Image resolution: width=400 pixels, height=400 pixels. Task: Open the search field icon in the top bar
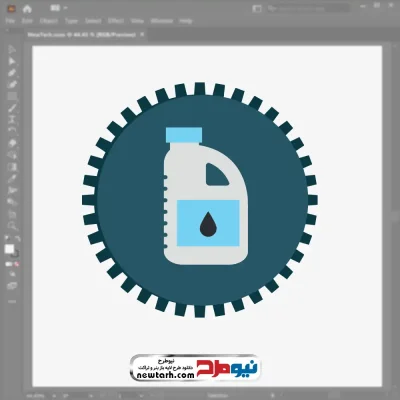pos(272,9)
